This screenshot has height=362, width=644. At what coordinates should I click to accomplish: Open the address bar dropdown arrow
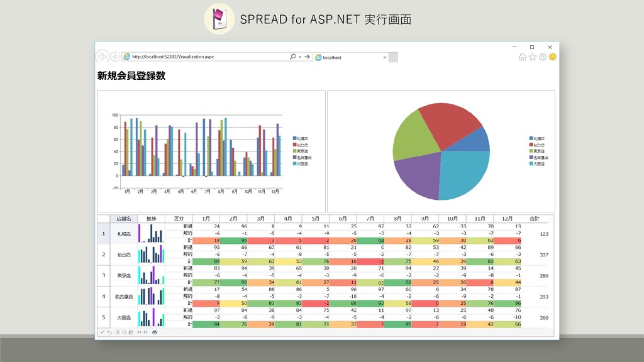tap(300, 57)
